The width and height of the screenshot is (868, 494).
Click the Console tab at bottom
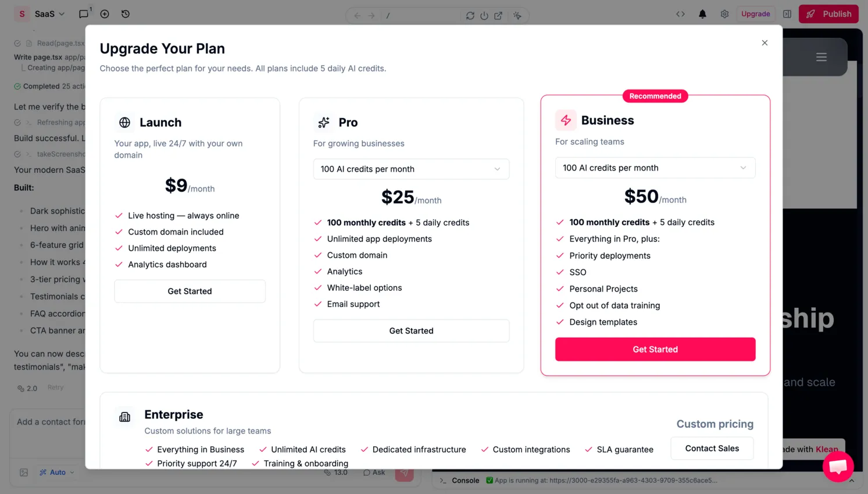click(465, 480)
